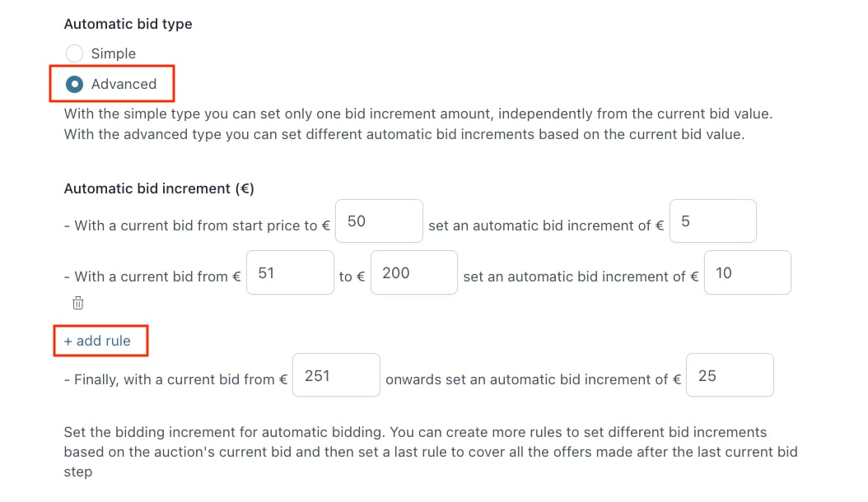
Task: Click the simple versus advanced type description paragraph
Action: (x=418, y=124)
